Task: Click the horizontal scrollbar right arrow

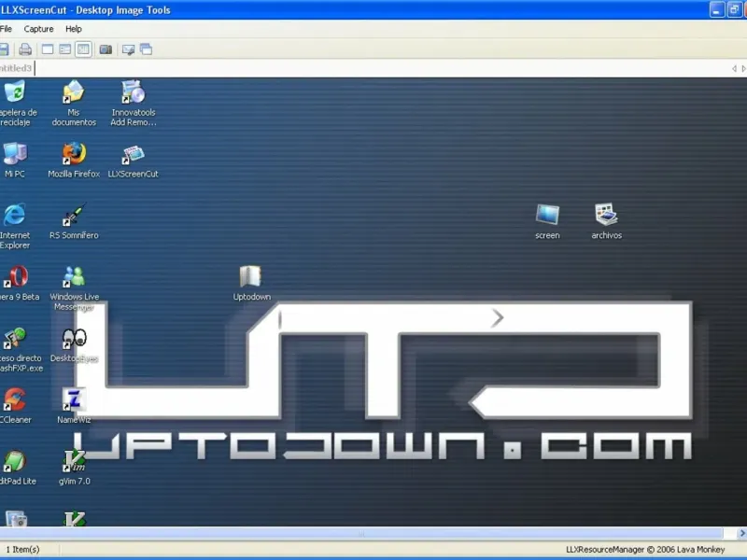Action: [741, 533]
